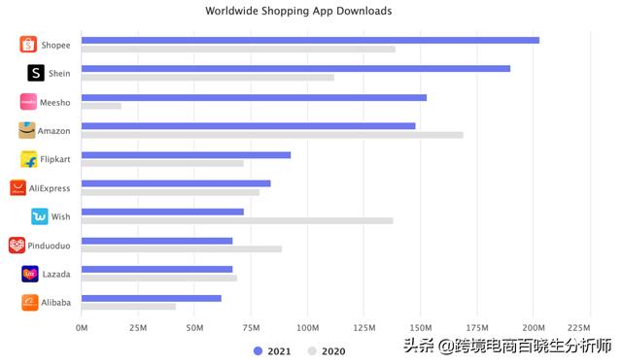Image resolution: width=622 pixels, height=364 pixels.
Task: Select Amazon's 2020 gray bar
Action: point(272,135)
